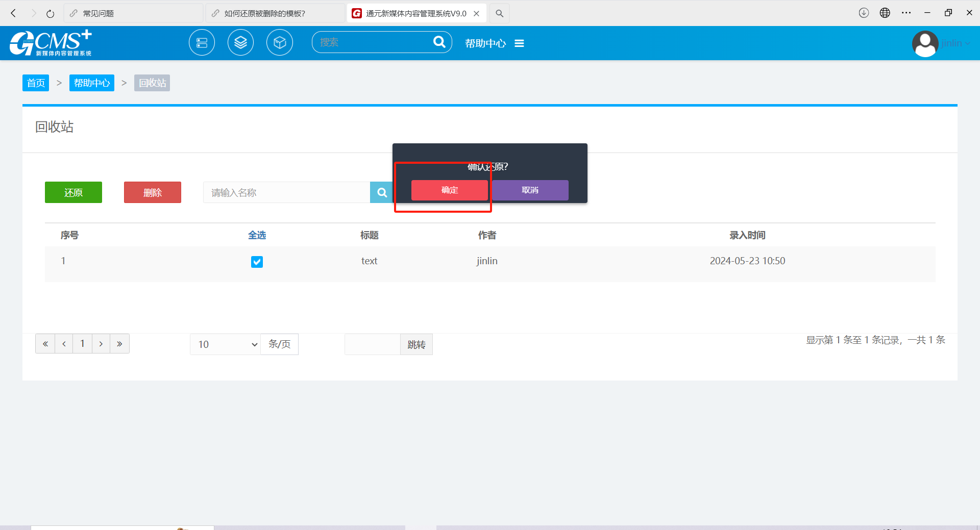Expand the 10 条/页 page size dropdown
Viewport: 980px width, 530px height.
(226, 344)
